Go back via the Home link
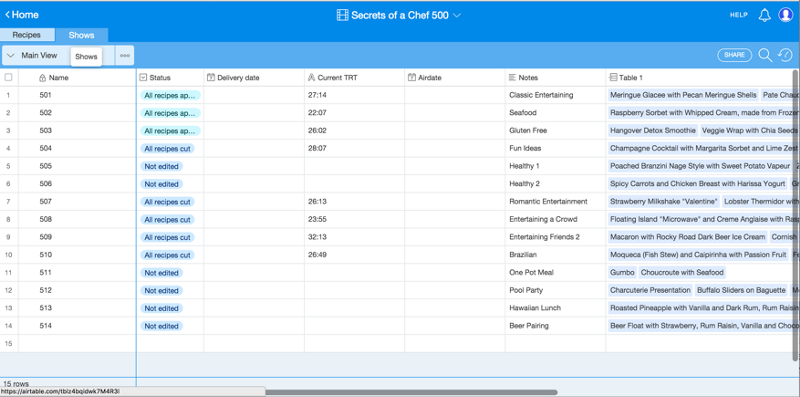800x397 pixels. 22,15
